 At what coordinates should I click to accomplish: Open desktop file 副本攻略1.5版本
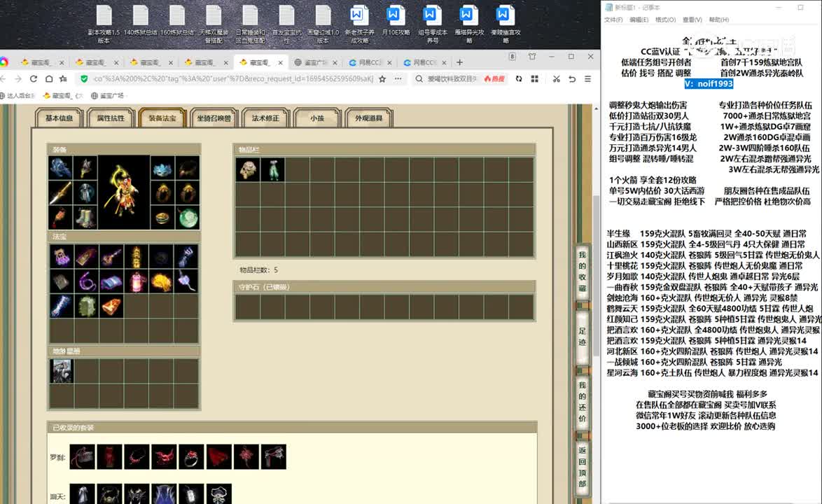click(104, 24)
